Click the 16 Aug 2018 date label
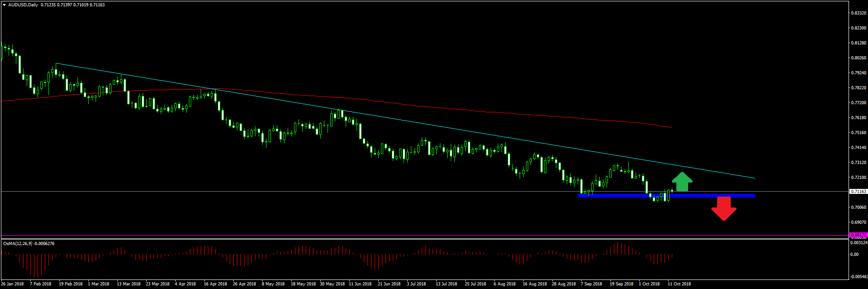This screenshot has width=868, height=289. click(x=535, y=284)
